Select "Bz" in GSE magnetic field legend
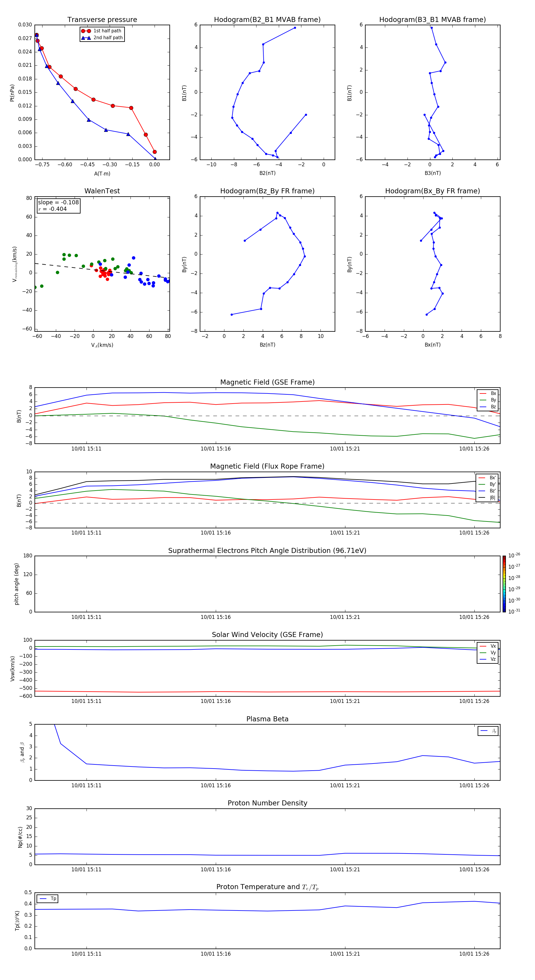The image size is (535, 980). click(x=488, y=407)
